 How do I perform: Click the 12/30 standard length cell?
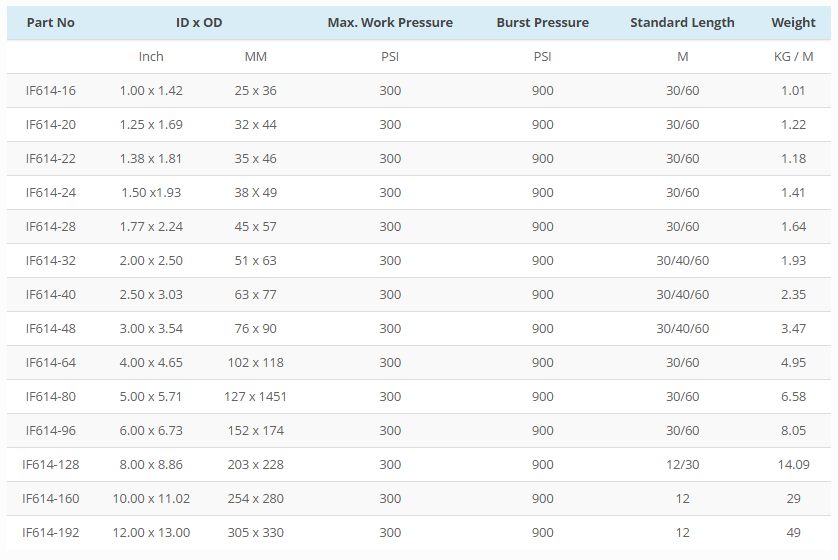(x=682, y=465)
